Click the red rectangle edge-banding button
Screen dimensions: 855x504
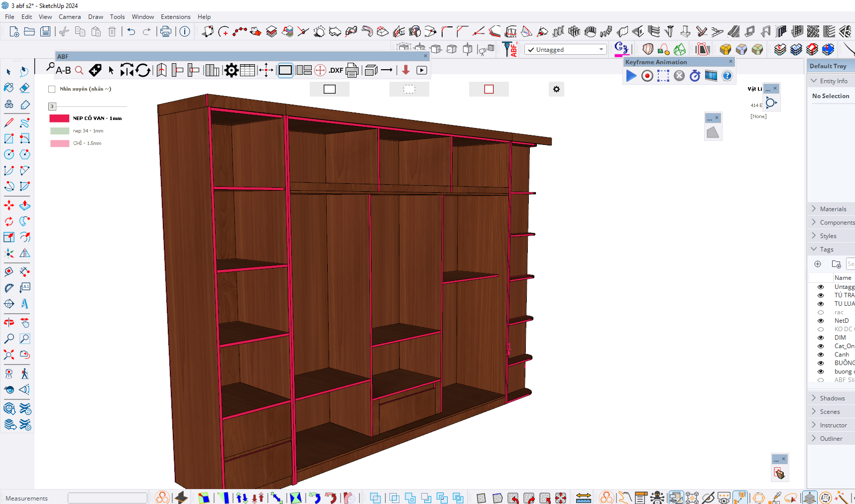coord(489,89)
